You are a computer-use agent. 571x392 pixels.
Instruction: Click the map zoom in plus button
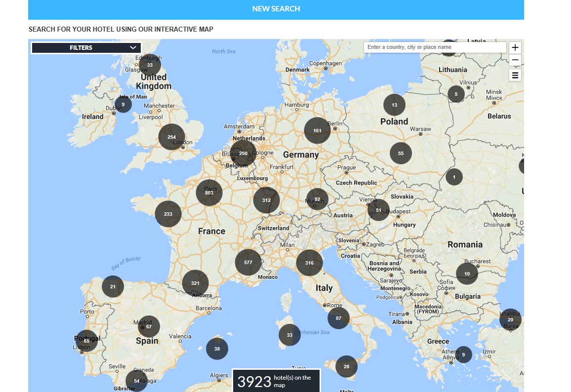[x=515, y=47]
